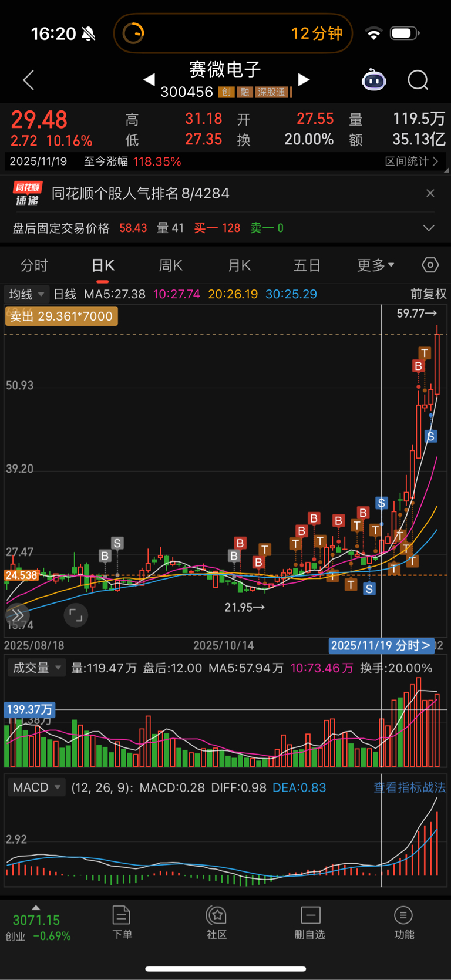Open the stock search magnifier
Image resolution: width=451 pixels, height=980 pixels.
418,80
